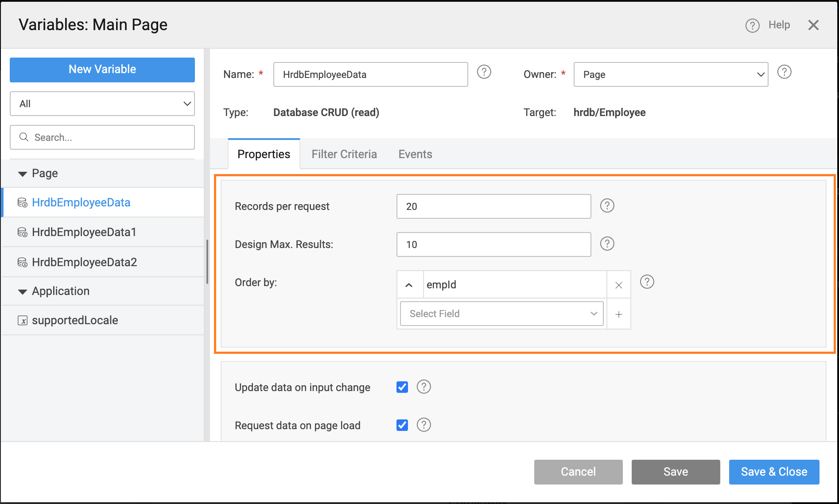This screenshot has height=504, width=839.
Task: Uncheck Update data on input change
Action: (x=401, y=387)
